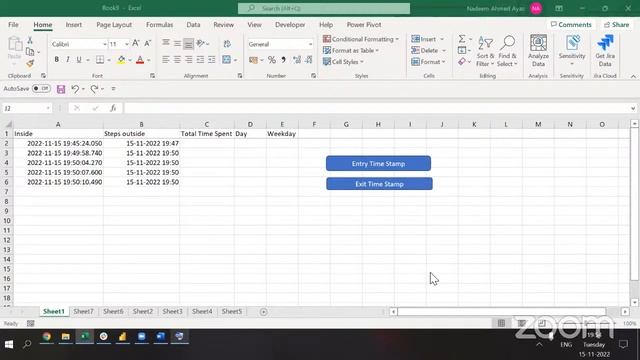Click in the Name Box field
The width and height of the screenshot is (640, 360).
(x=27, y=108)
